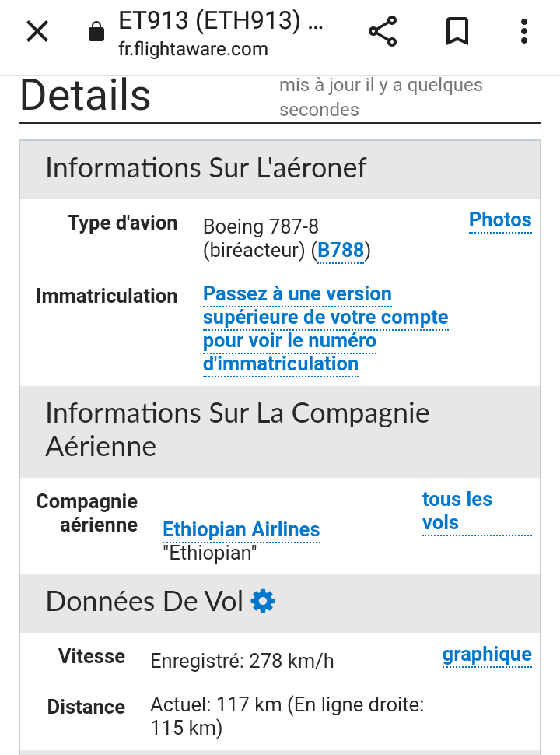Open the three-dot overflow menu
Screen dimensions: 560x755
tap(524, 32)
